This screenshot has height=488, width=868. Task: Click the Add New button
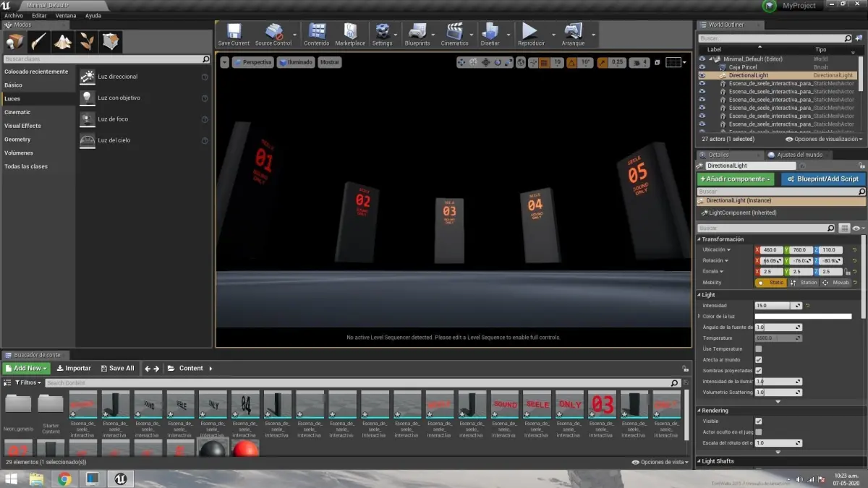[26, 368]
